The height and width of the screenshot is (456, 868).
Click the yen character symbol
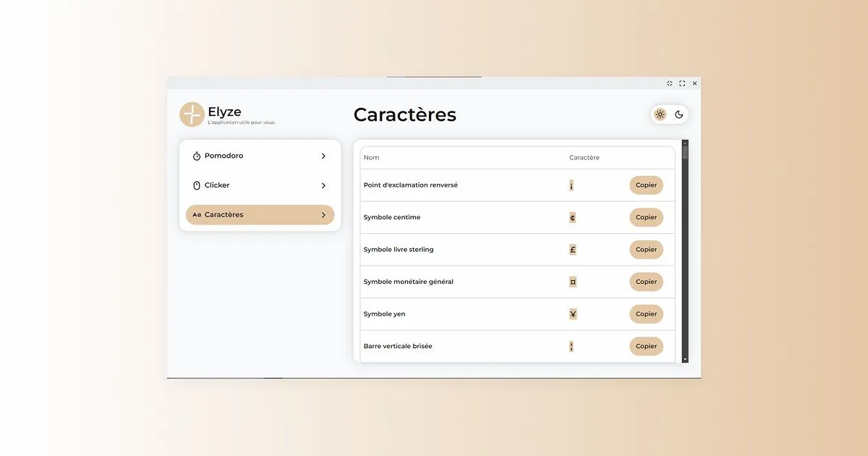(573, 314)
